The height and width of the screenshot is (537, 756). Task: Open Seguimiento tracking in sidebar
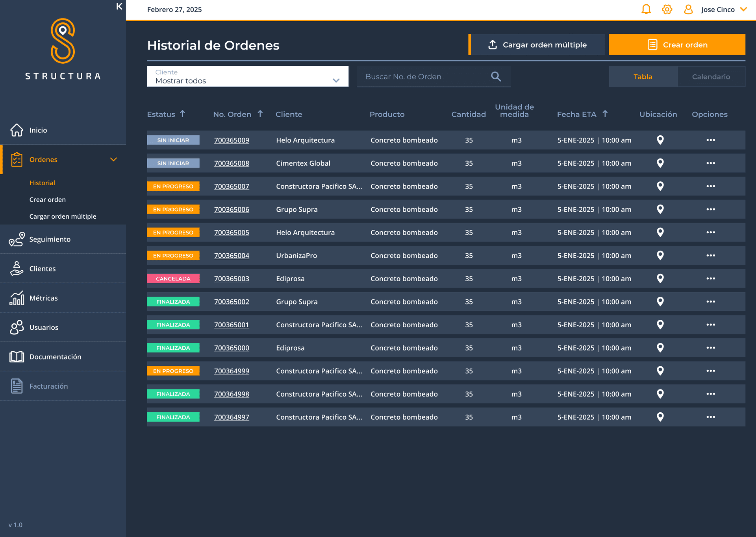click(50, 239)
